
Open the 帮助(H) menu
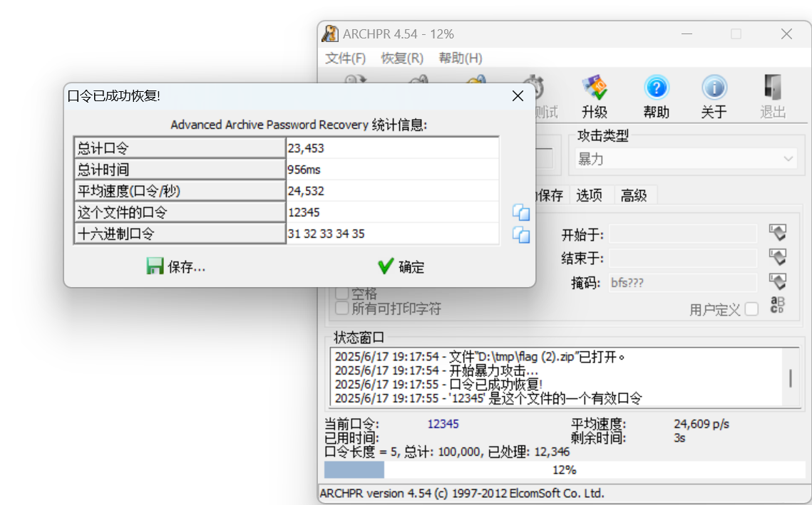coord(461,58)
